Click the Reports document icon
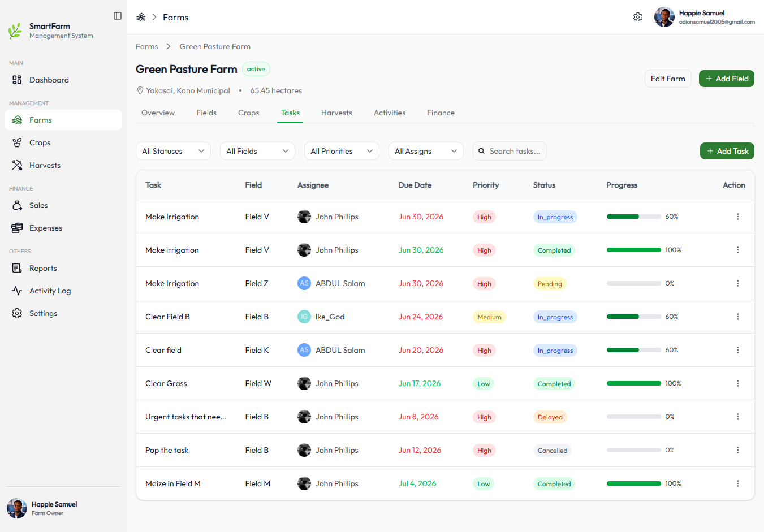 [17, 268]
